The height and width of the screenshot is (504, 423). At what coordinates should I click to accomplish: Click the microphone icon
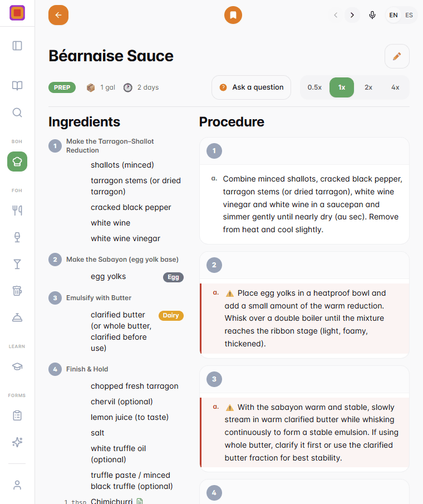point(372,15)
